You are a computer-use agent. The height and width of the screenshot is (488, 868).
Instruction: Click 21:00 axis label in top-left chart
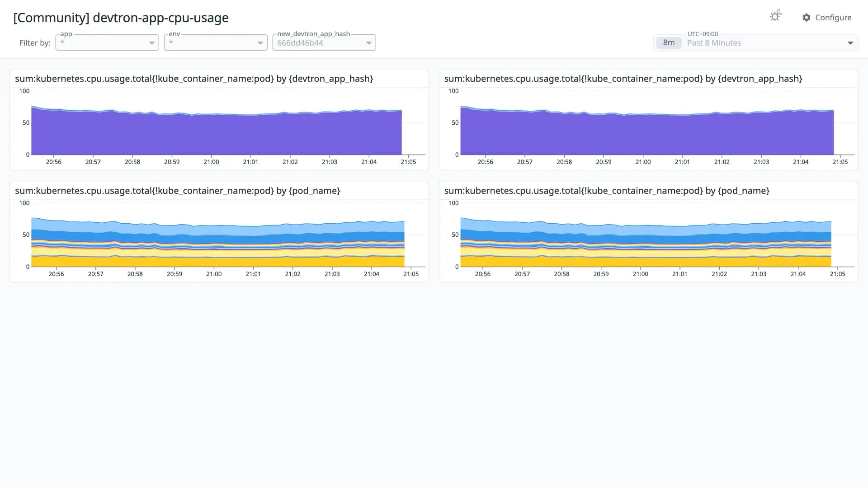pyautogui.click(x=211, y=162)
